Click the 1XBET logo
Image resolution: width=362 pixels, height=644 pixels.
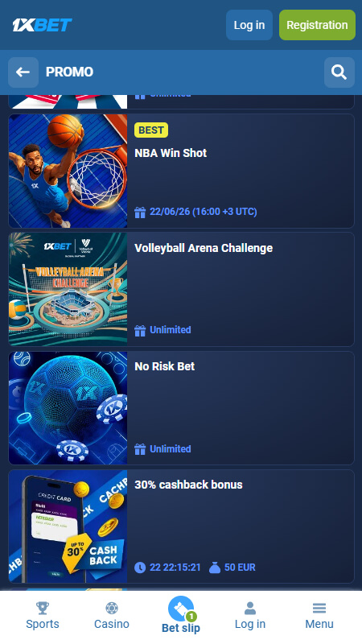(x=42, y=25)
